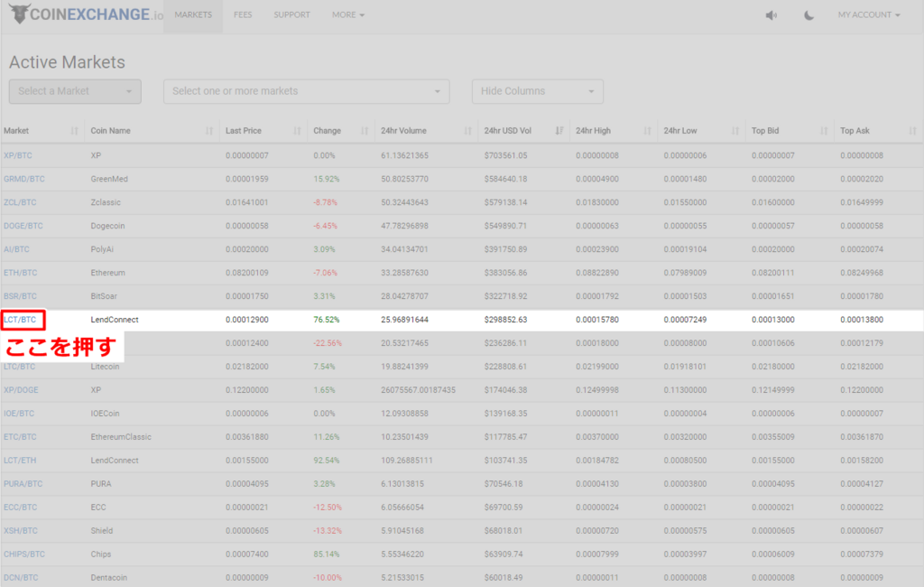This screenshot has height=587, width=924.
Task: Open the DCN/BTC market
Action: click(x=21, y=578)
